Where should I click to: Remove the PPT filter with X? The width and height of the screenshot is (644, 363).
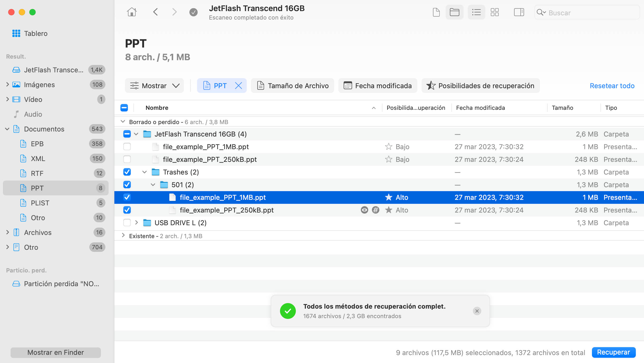pos(239,86)
